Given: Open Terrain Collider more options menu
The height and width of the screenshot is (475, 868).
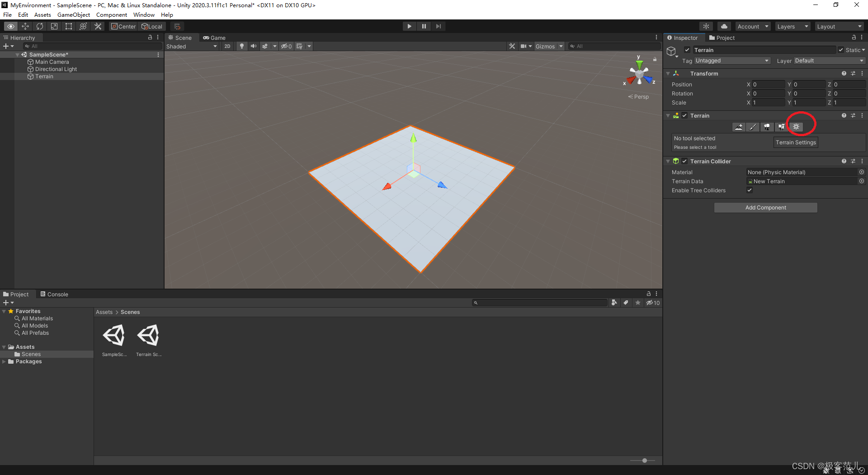Looking at the screenshot, I should tap(862, 161).
